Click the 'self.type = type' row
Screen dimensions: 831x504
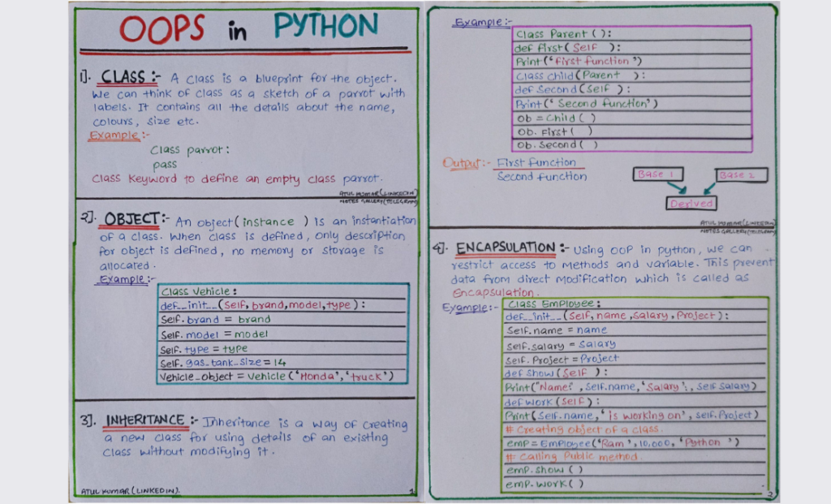[x=283, y=349]
